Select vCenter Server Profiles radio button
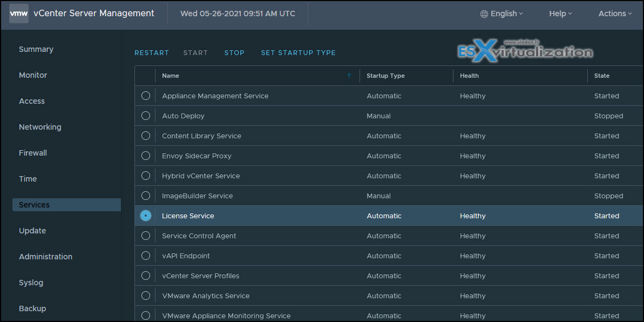This screenshot has width=644, height=322. point(146,276)
